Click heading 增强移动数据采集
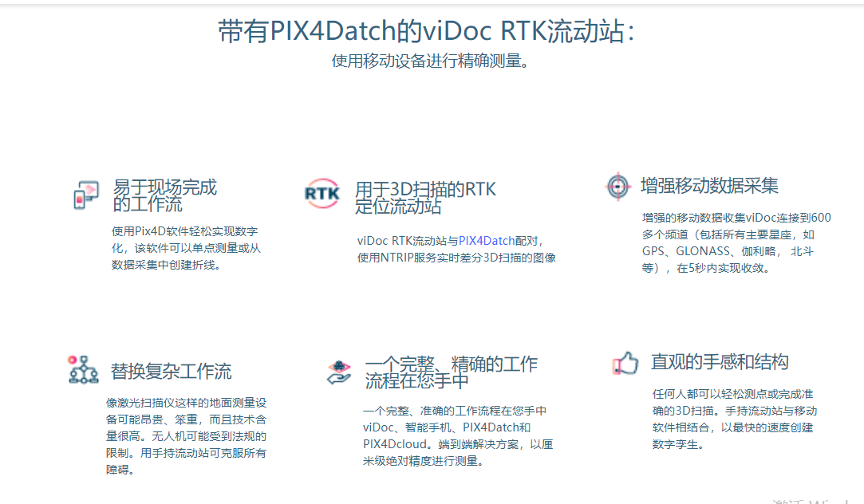864x504 pixels. click(x=710, y=186)
